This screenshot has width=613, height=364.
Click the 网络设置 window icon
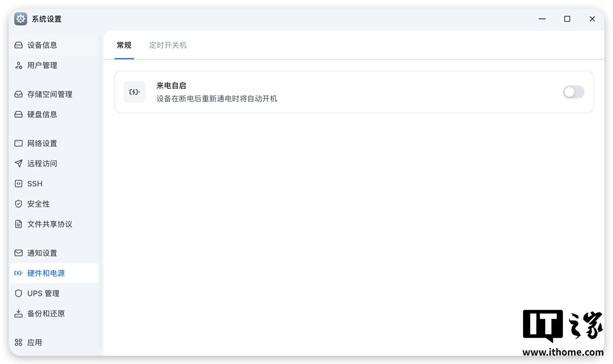point(18,143)
